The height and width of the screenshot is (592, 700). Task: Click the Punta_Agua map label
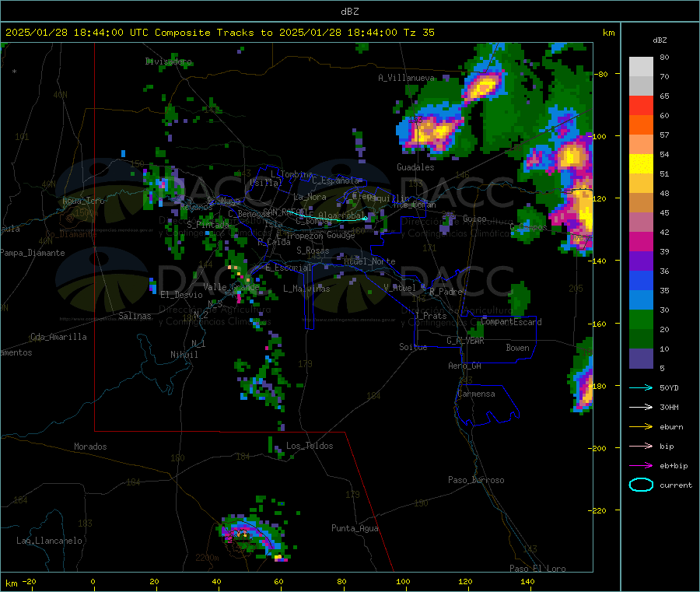(x=355, y=528)
